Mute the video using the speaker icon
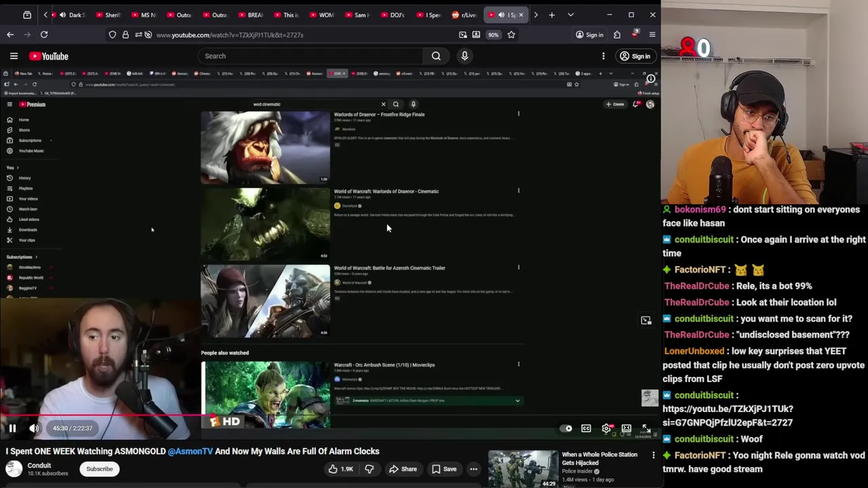Image resolution: width=868 pixels, height=488 pixels. 34,428
